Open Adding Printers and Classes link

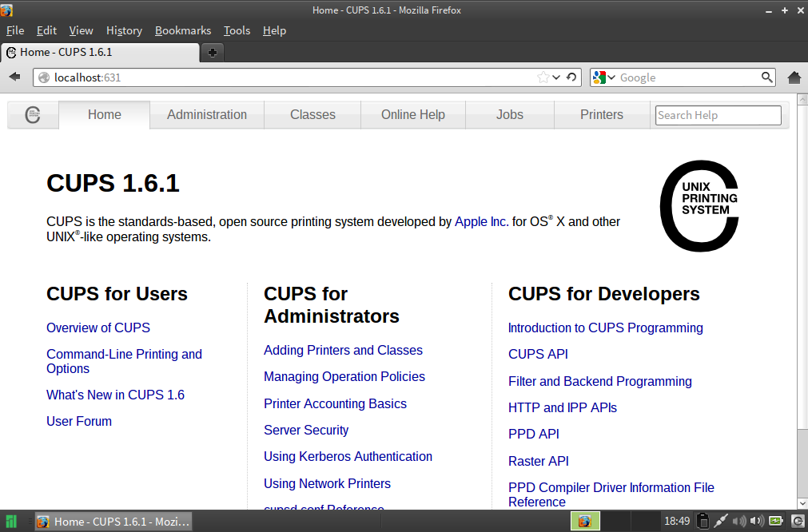point(343,350)
